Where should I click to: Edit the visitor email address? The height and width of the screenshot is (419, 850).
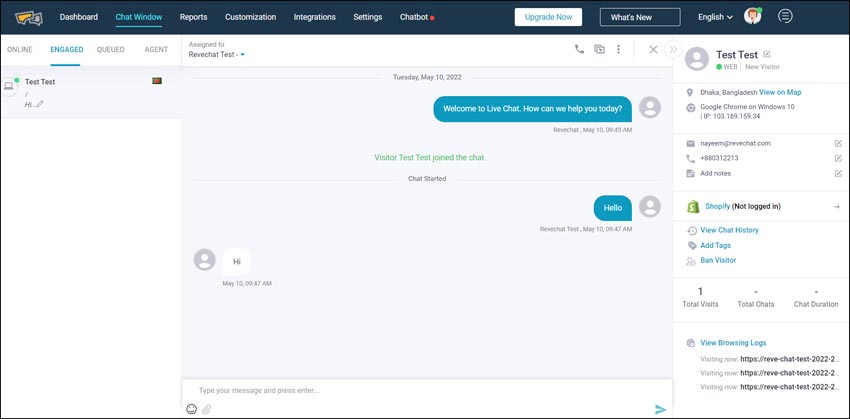[x=837, y=143]
